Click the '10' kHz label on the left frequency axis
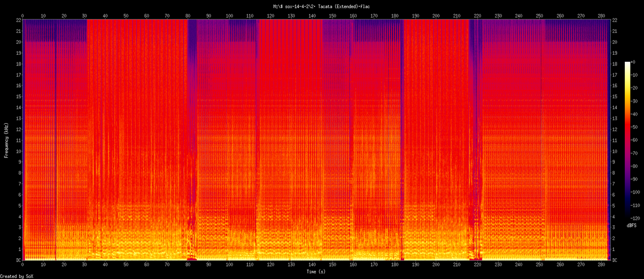The width and height of the screenshot is (644, 279). point(18,151)
